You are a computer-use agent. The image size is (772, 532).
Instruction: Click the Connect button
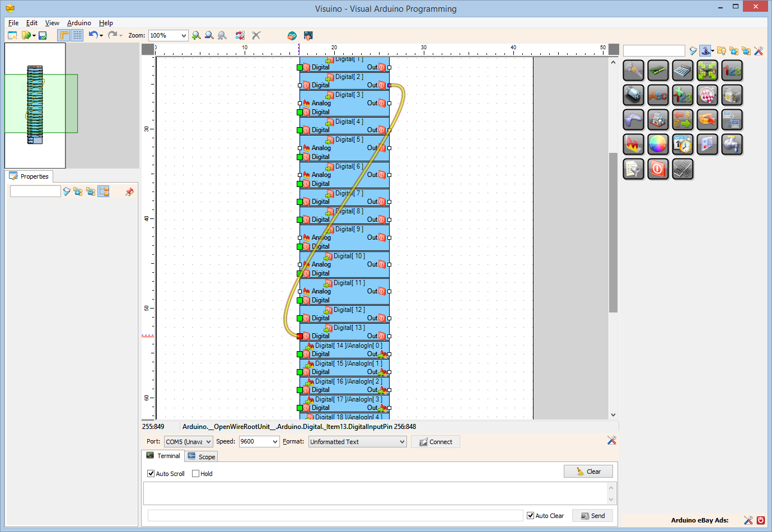pos(436,442)
